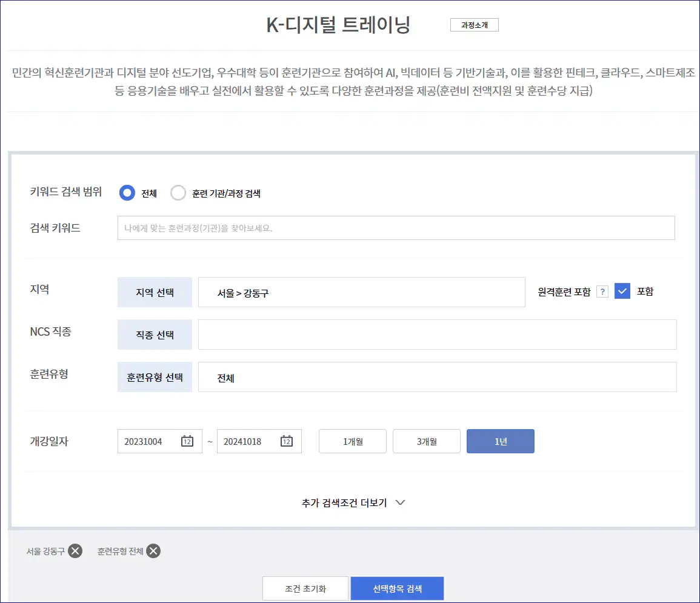The image size is (700, 603).
Task: Select the 전체 search scope radio button
Action: click(x=127, y=193)
